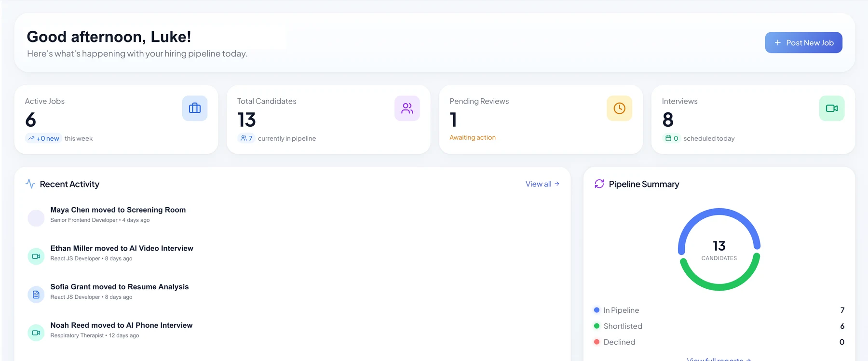Click the Shortlisted legend label
The image size is (868, 361).
[623, 326]
